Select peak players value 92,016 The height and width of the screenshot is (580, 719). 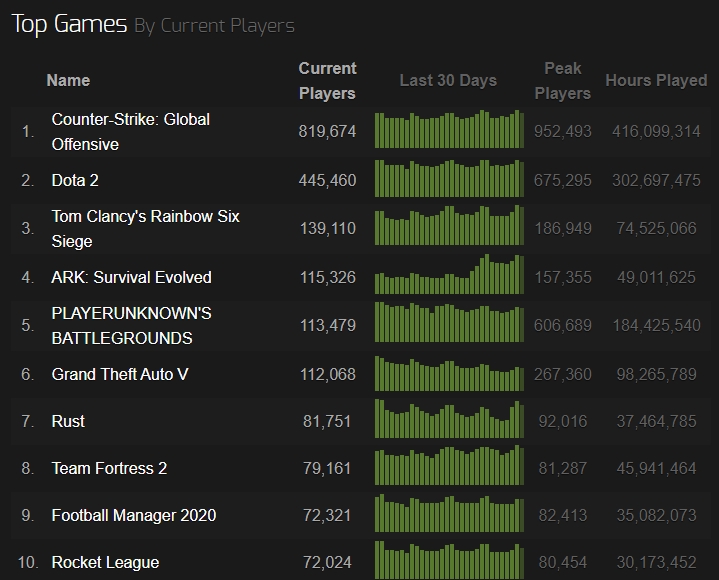click(x=563, y=421)
